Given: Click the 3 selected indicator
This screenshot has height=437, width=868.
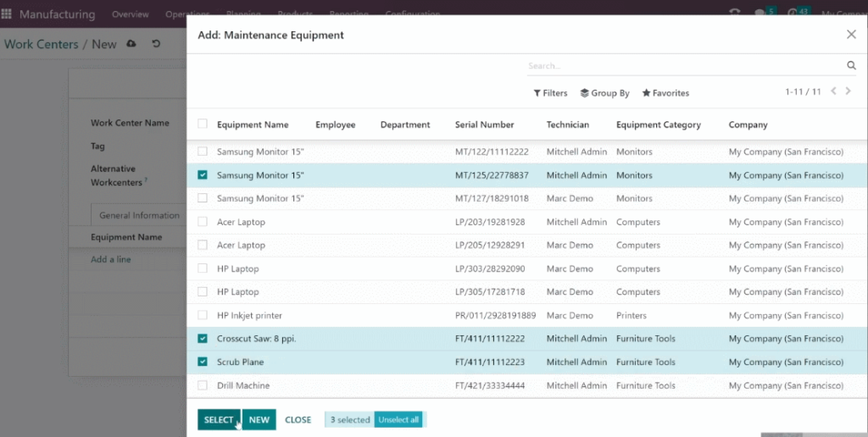Looking at the screenshot, I should click(x=350, y=420).
